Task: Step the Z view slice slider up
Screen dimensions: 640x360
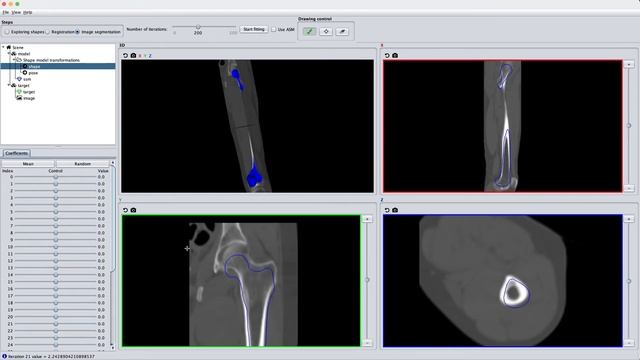Action: 629,219
